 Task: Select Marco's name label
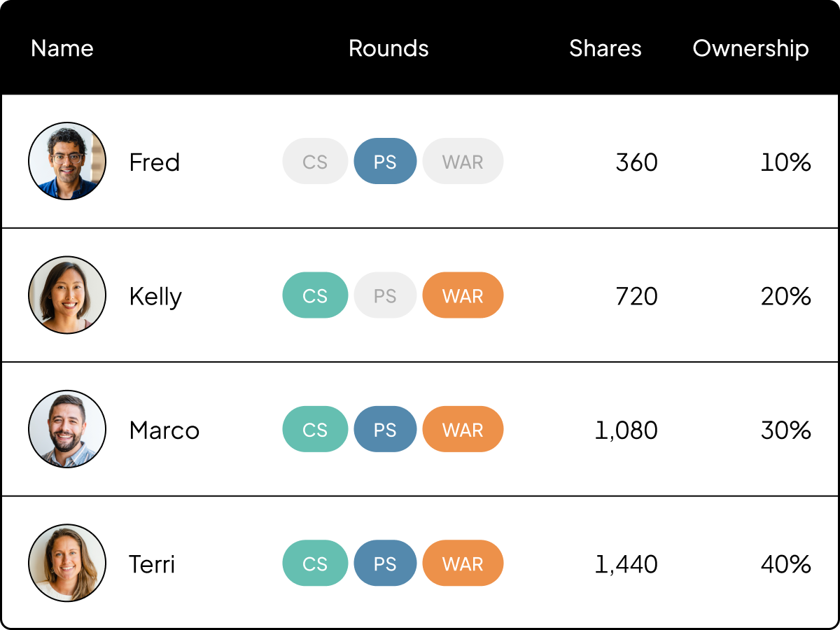164,430
